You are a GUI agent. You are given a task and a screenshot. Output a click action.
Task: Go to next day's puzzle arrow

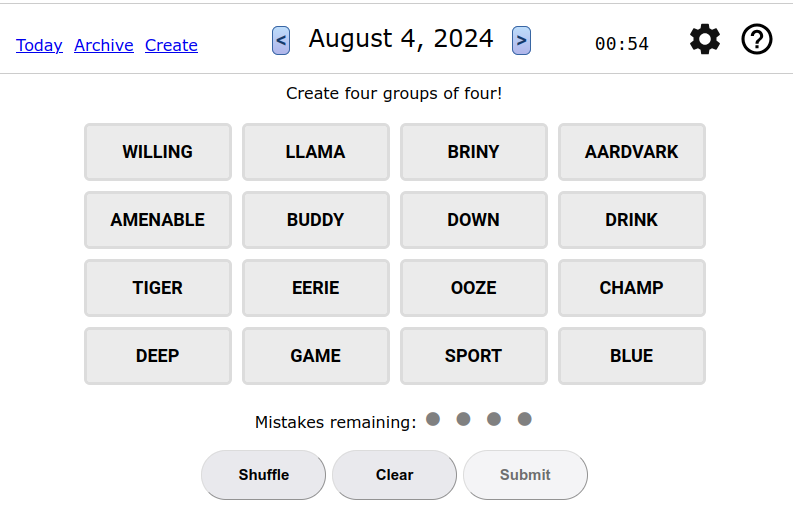click(x=521, y=40)
